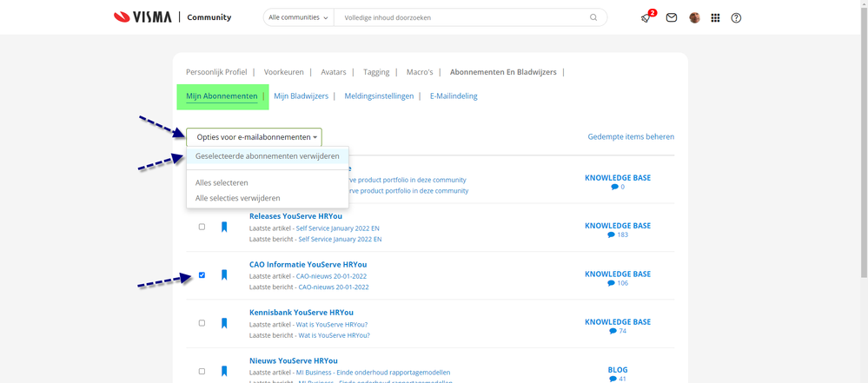
Task: Open the help question mark icon
Action: [x=736, y=17]
